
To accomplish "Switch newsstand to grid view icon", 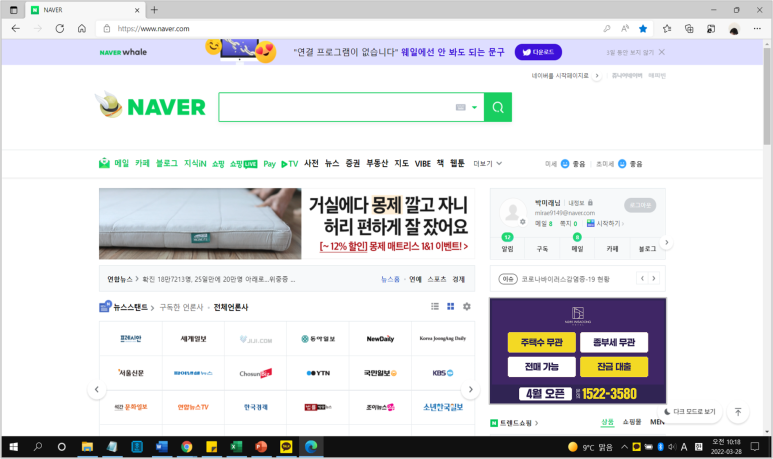I will 451,306.
